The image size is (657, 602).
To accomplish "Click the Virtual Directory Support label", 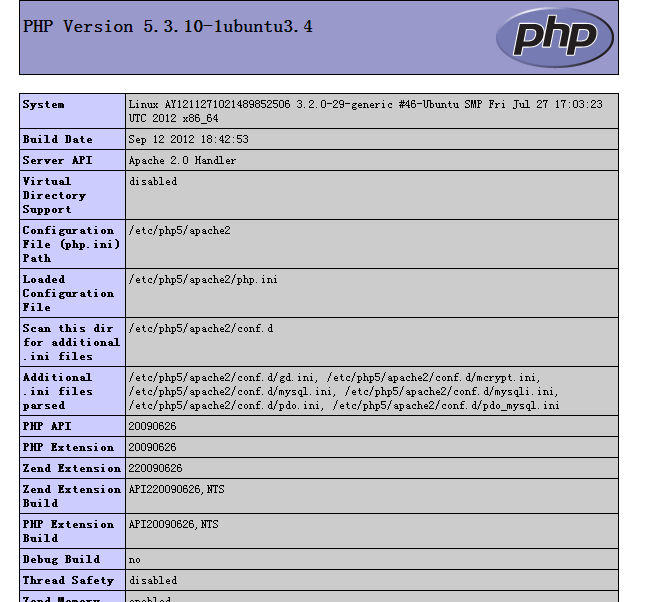I will coord(54,195).
